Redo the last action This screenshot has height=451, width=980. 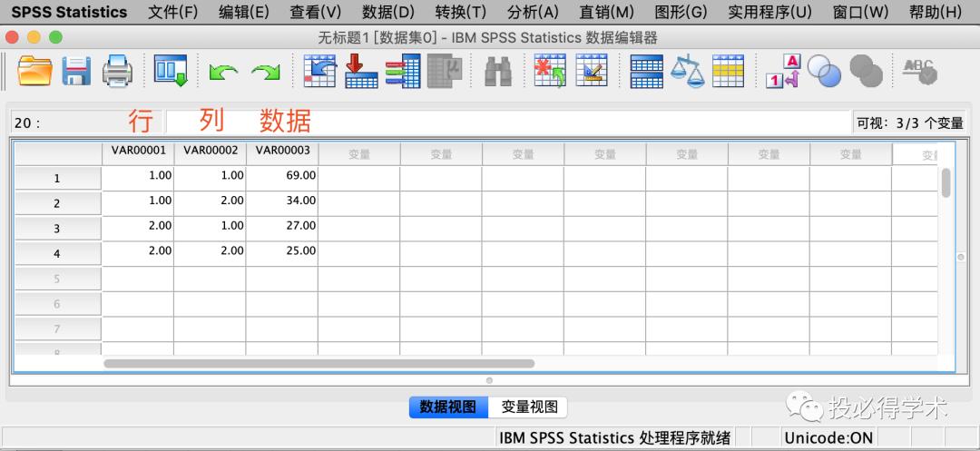click(266, 71)
